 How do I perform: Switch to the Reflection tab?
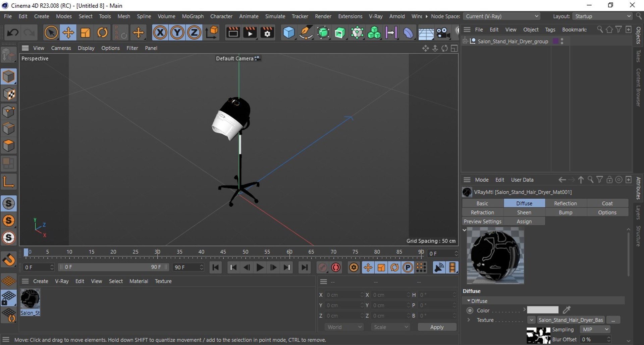pyautogui.click(x=566, y=203)
